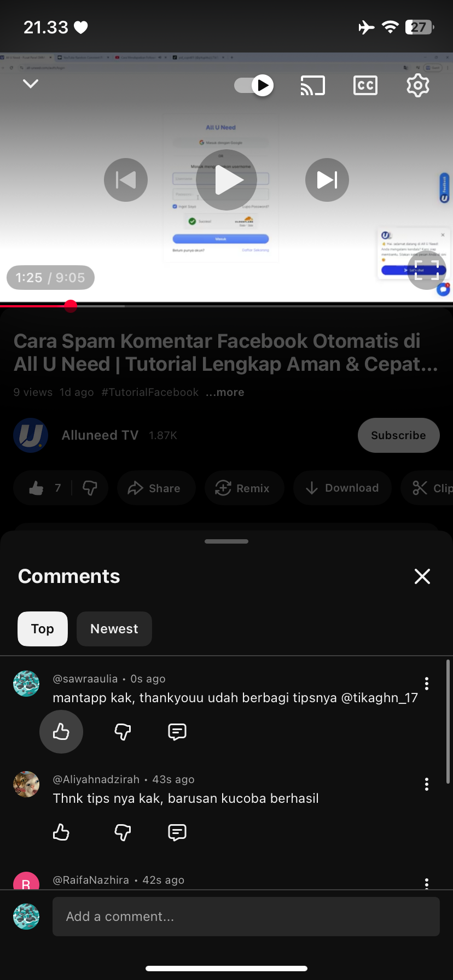Screen dimensions: 453x980
Task: Open the options menu for the @Aliyahnadzirah comment
Action: tap(427, 784)
